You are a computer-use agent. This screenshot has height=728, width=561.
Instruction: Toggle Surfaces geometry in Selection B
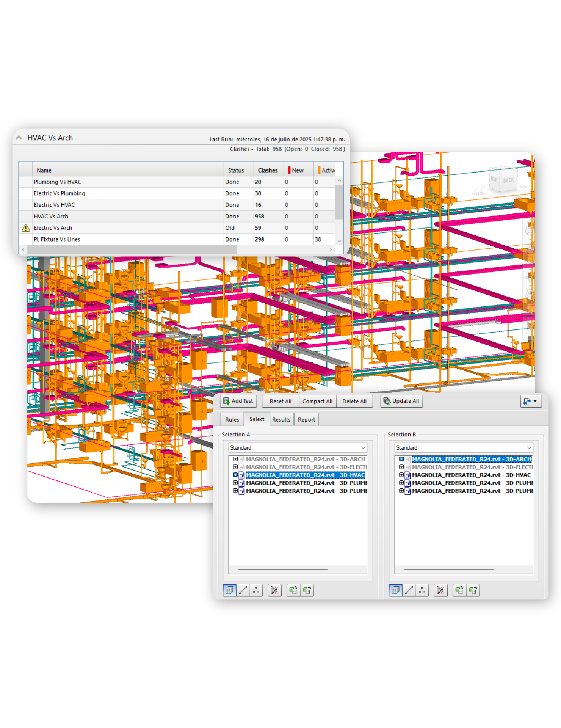396,590
